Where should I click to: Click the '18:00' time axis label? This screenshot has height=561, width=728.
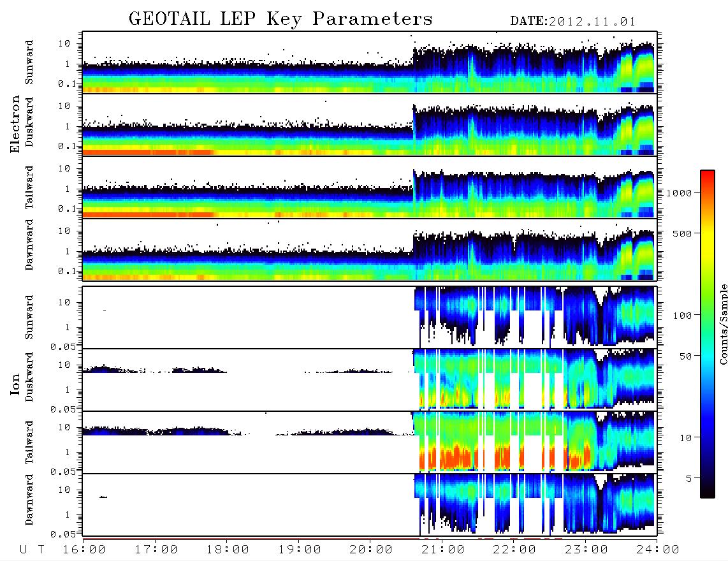[x=228, y=550]
